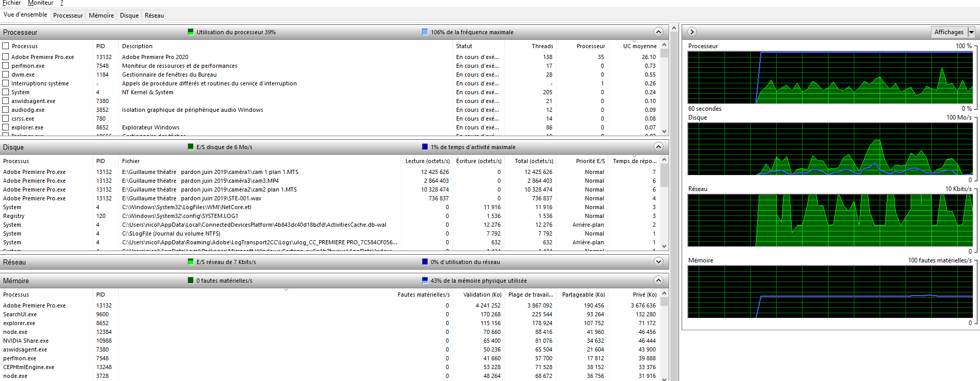Collapse the Mémoire section with its chevron
The width and height of the screenshot is (980, 381).
(x=658, y=281)
